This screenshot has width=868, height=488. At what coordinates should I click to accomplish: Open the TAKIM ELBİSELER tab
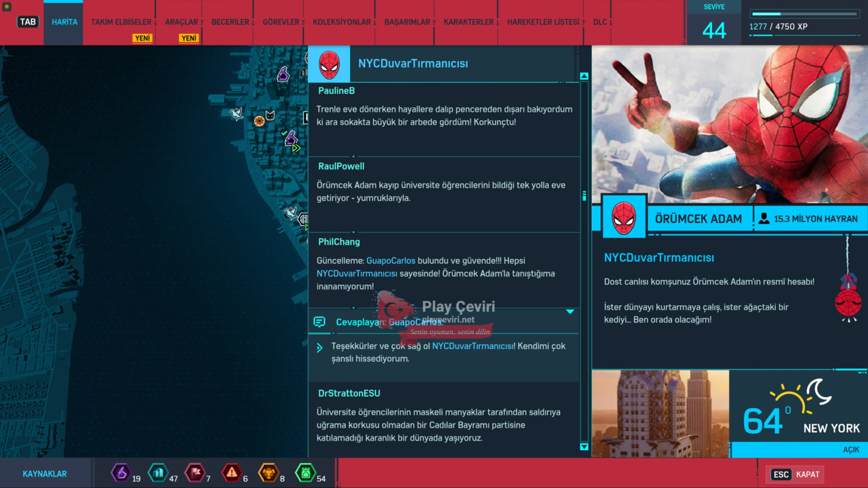pos(121,22)
